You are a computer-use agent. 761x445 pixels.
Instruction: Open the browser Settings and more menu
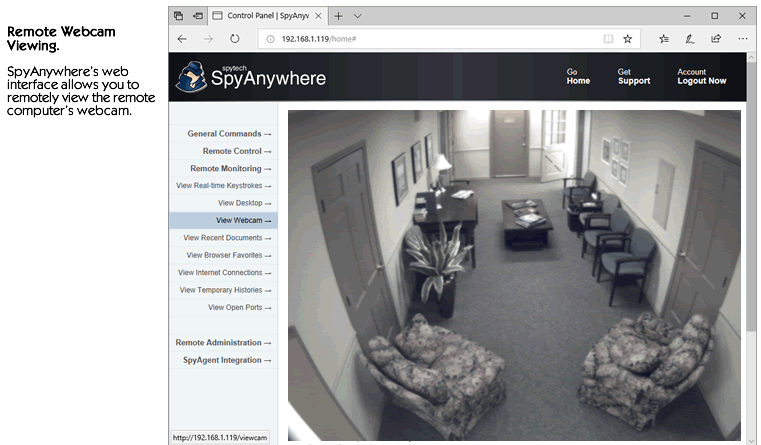click(x=743, y=39)
